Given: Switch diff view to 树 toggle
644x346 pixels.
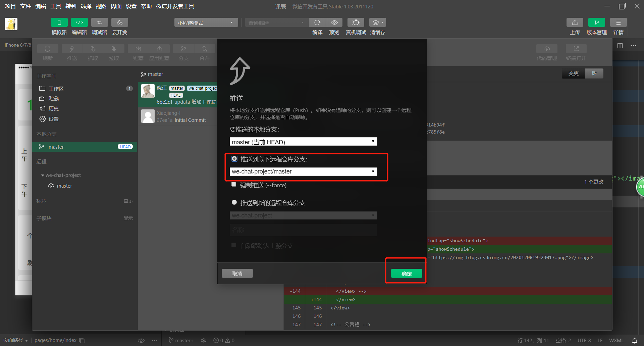Looking at the screenshot, I should coord(594,73).
